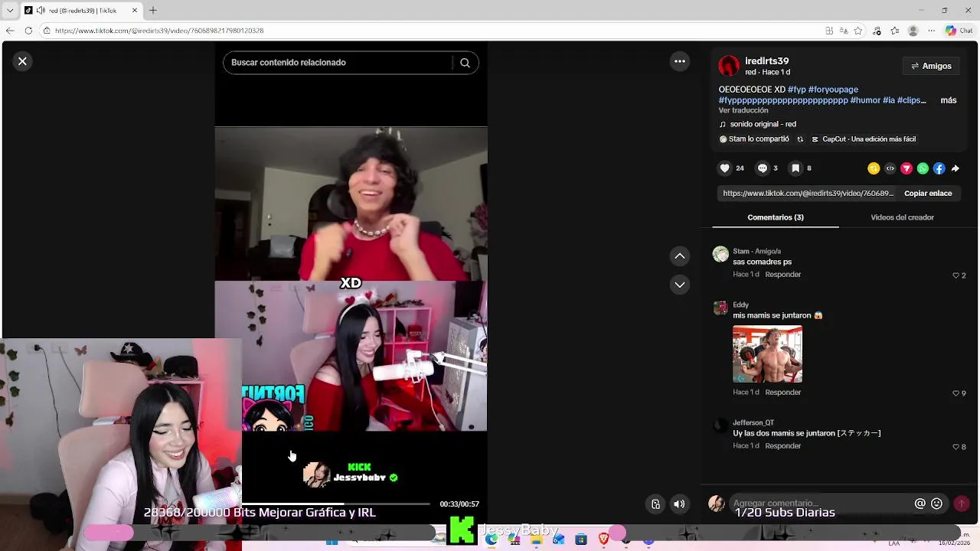Reload the page
Screen dimensions: 980x551
click(28, 31)
